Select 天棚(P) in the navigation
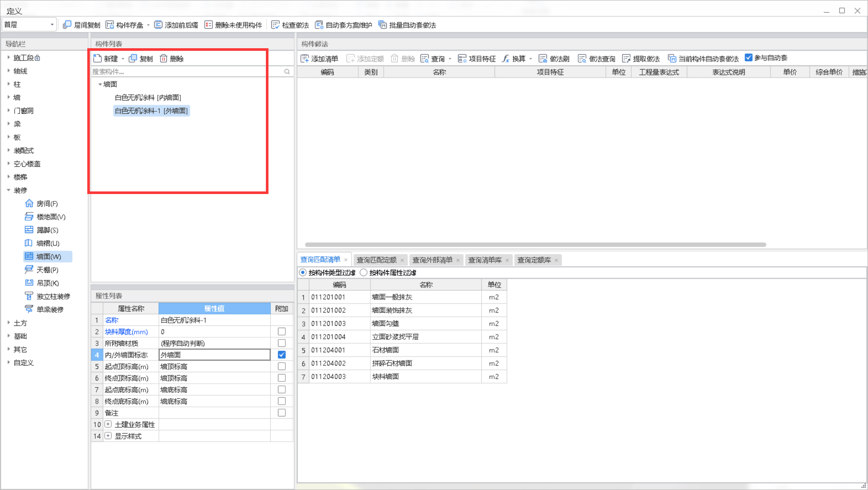Screen dimensions: 868x490 41,270
